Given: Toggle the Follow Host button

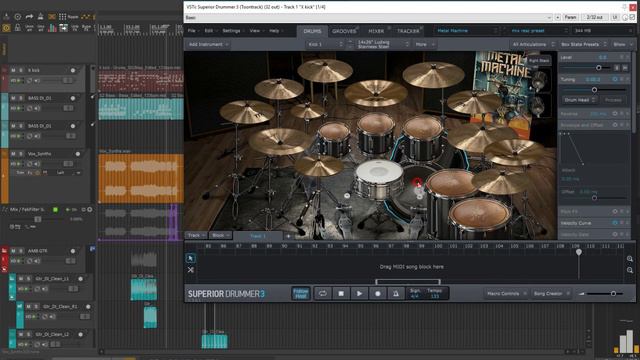Looking at the screenshot, I should (x=301, y=293).
